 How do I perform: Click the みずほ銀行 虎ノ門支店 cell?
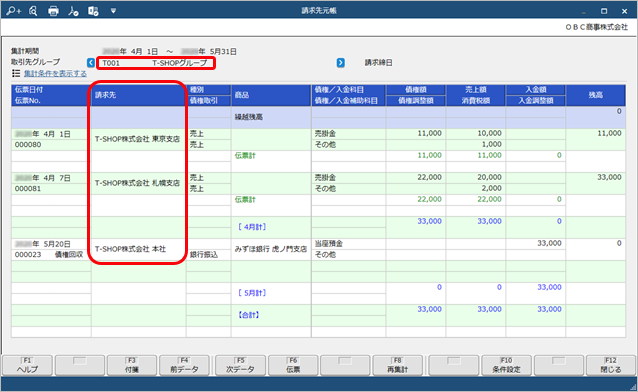tap(271, 249)
